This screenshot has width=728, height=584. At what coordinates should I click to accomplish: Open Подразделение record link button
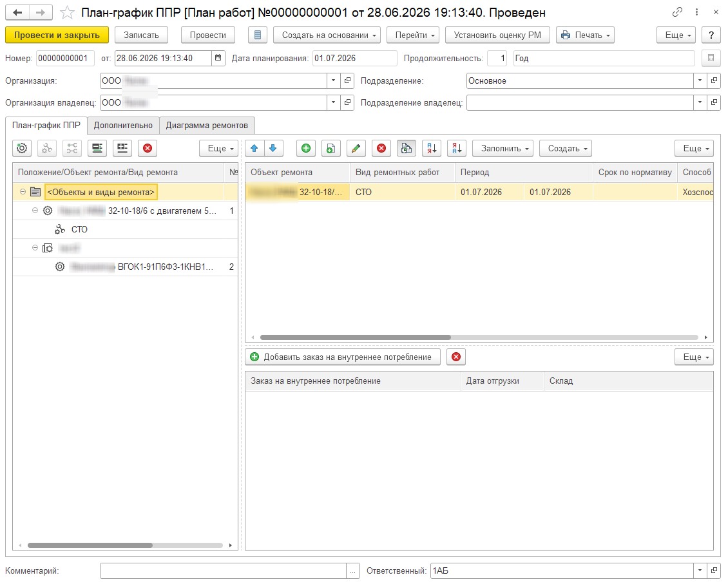coord(714,80)
